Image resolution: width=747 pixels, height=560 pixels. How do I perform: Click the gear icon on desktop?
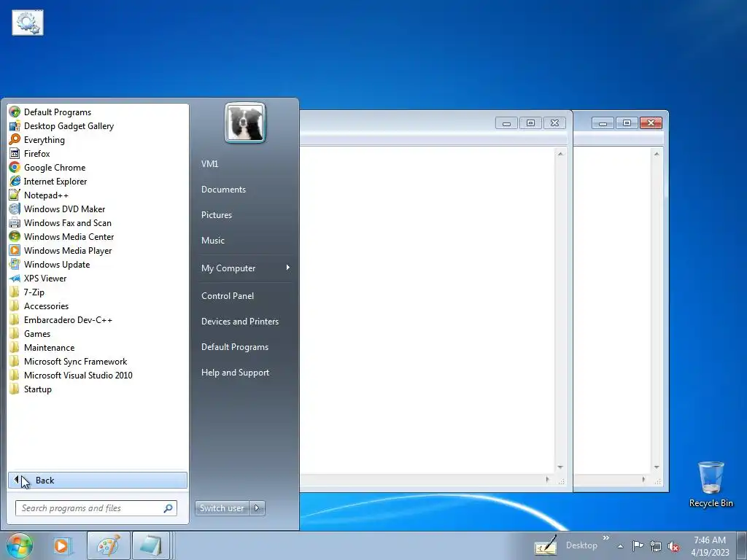[28, 23]
